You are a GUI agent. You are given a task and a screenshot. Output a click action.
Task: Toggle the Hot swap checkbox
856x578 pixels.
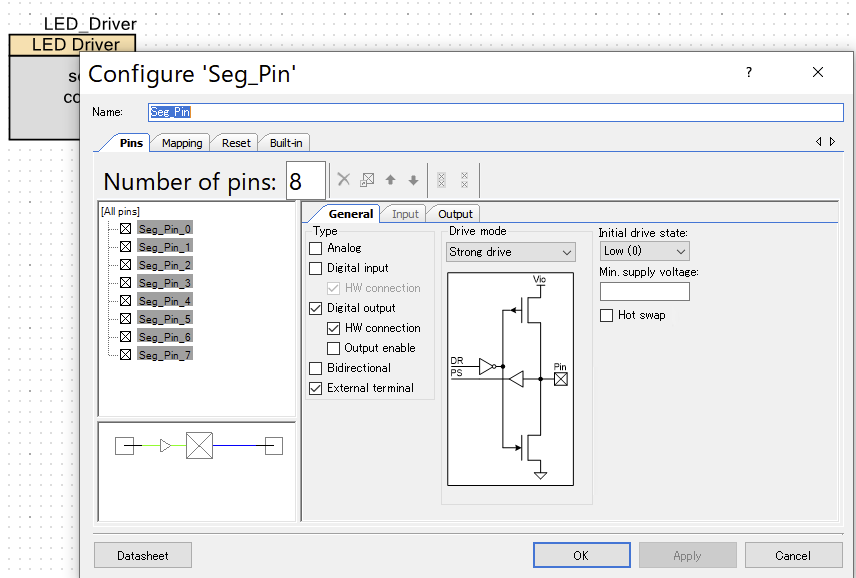coord(607,315)
